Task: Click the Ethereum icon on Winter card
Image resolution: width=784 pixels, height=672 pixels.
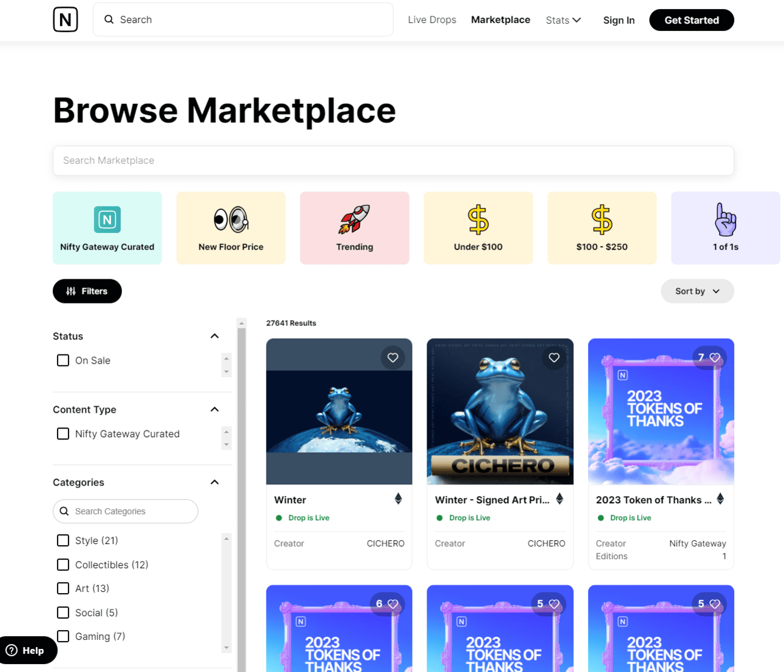Action: click(x=398, y=499)
